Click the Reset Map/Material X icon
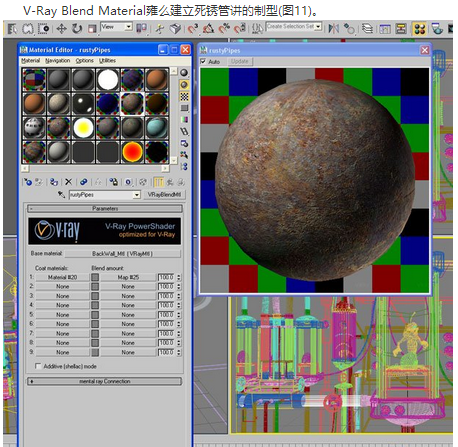 coord(69,182)
